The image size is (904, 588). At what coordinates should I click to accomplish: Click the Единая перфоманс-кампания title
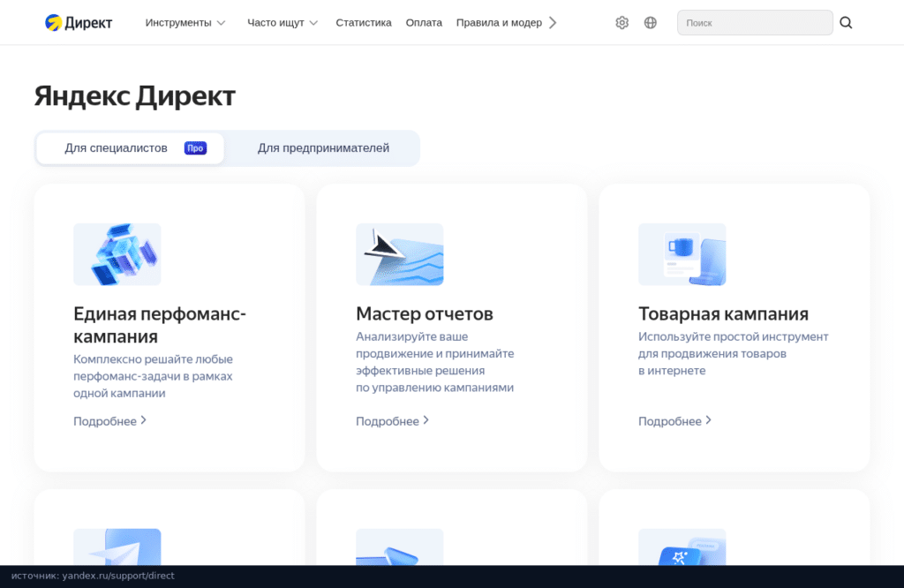160,325
